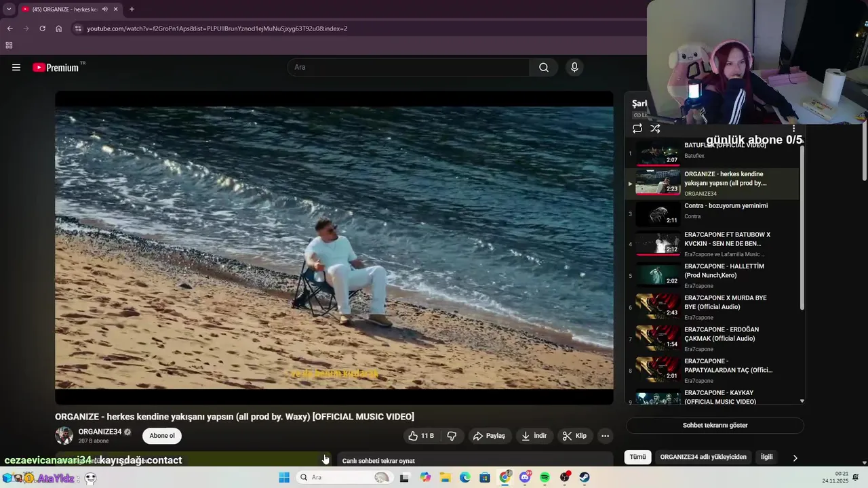Open video title ORGANIZE - herkes kendine
This screenshot has width=868, height=488.
[235, 417]
